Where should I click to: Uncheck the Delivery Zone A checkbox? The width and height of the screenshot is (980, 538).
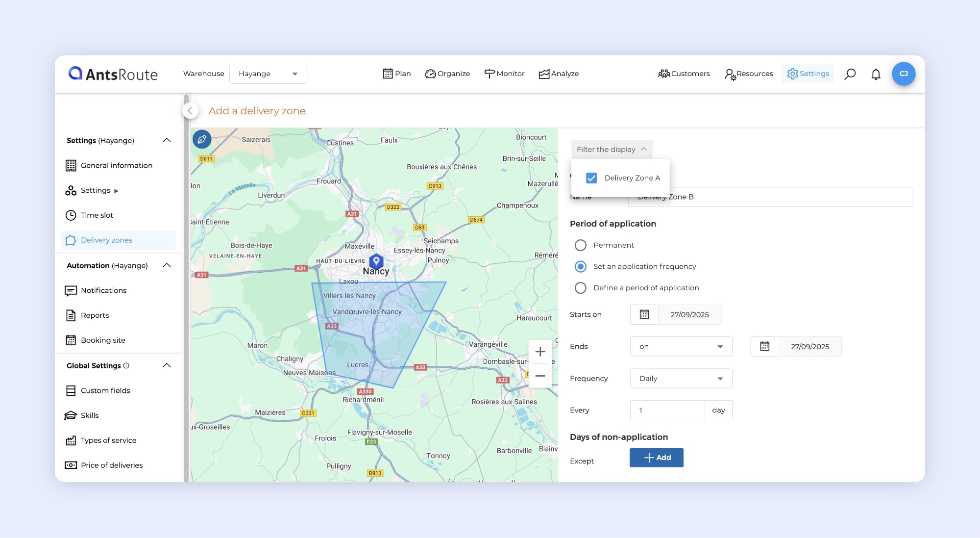[x=591, y=178]
